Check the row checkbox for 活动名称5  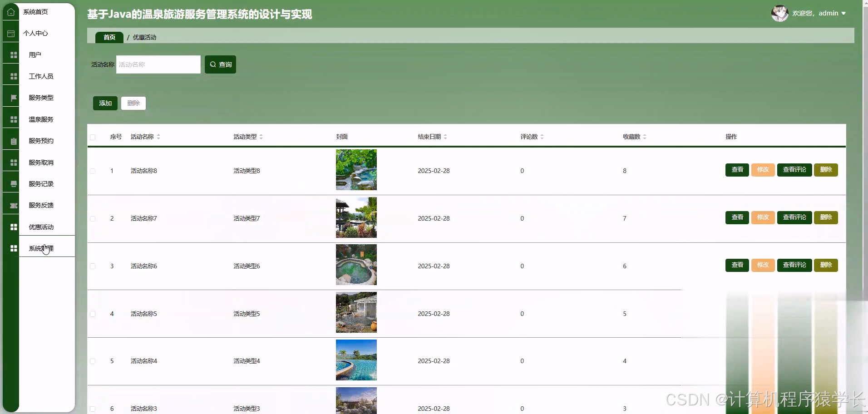(93, 314)
